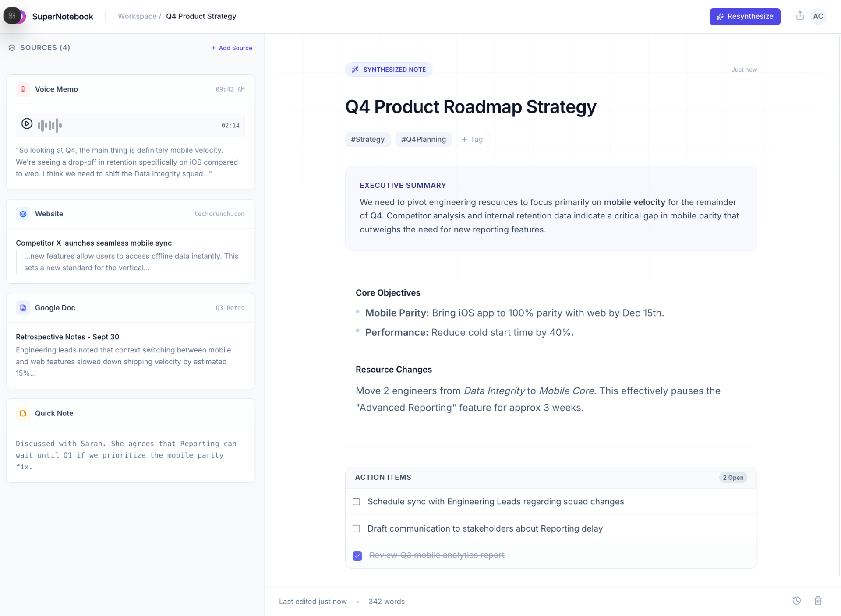Click the trash icon to delete the note
Viewport: 841px width, 616px height.
(x=818, y=601)
